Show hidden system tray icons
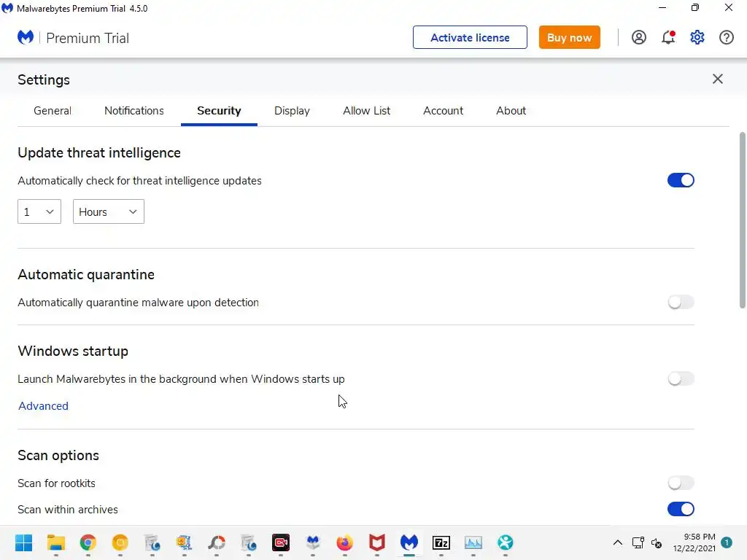 (617, 542)
